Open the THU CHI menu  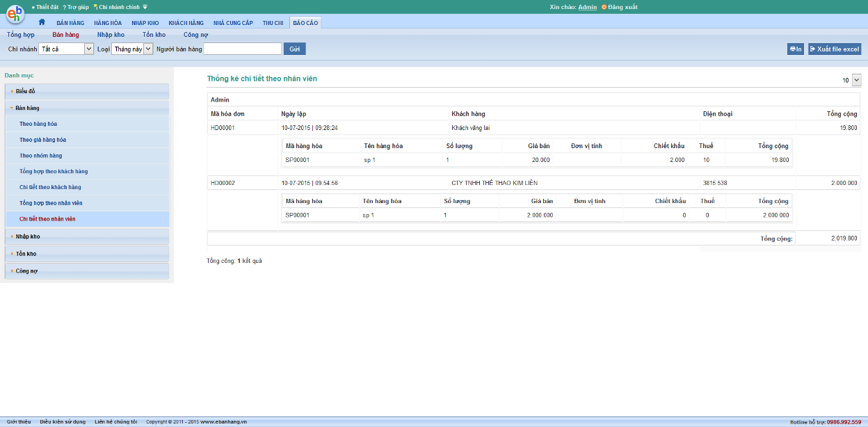(273, 23)
